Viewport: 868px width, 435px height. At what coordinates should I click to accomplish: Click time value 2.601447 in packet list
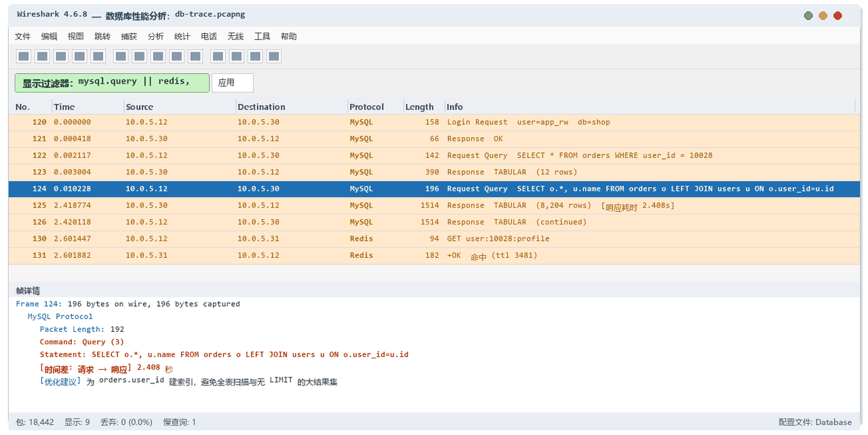(x=73, y=239)
